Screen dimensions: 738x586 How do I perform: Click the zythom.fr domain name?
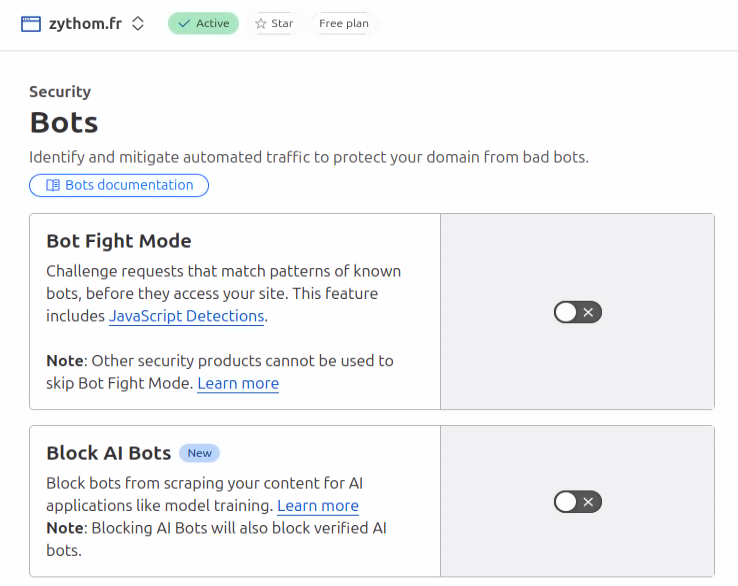85,24
